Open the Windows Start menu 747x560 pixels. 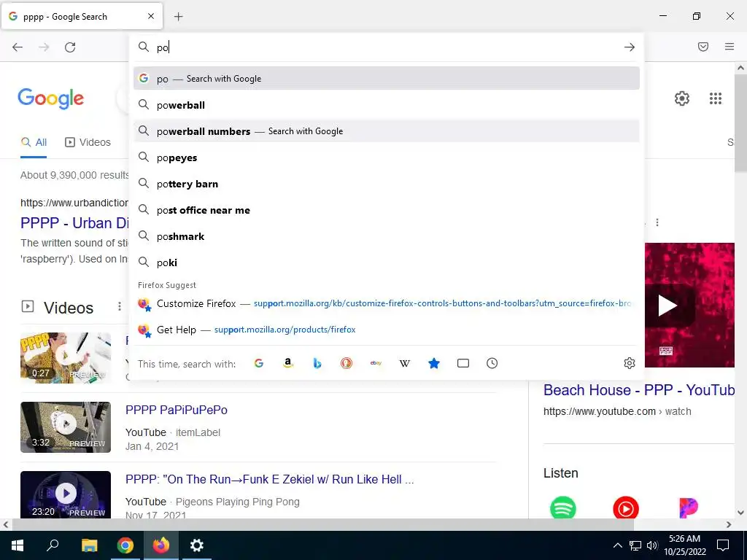click(18, 545)
